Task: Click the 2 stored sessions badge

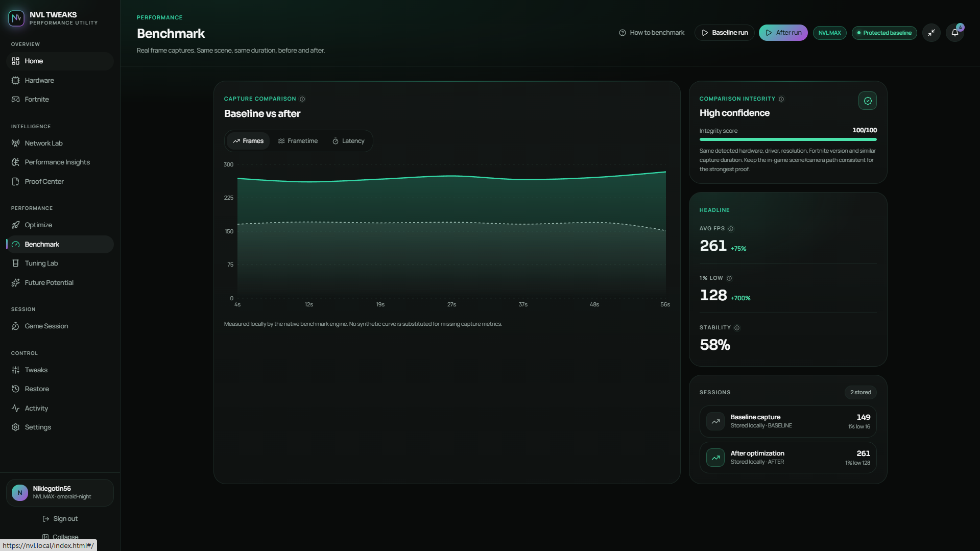Action: click(861, 393)
